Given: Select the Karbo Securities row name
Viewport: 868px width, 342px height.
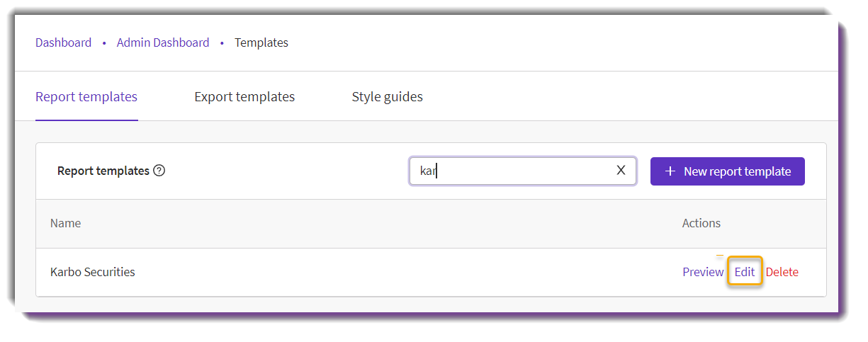Looking at the screenshot, I should point(93,272).
